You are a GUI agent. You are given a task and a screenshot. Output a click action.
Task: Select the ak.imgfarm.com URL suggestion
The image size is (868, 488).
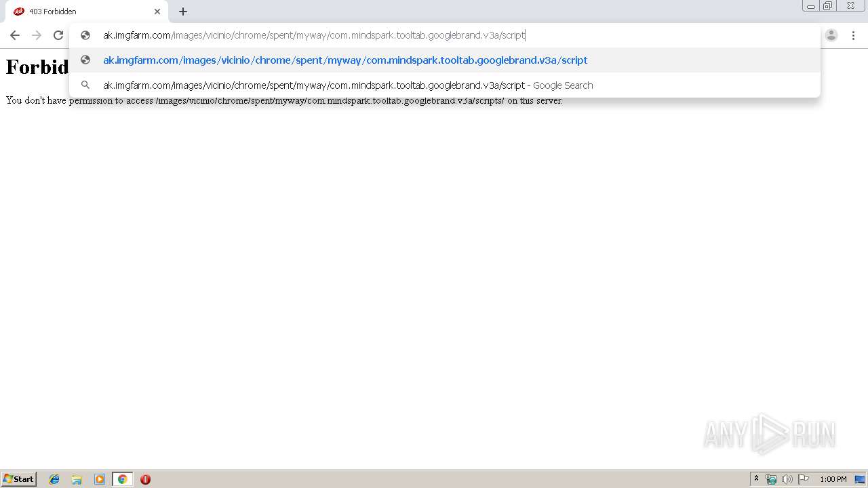(x=445, y=60)
